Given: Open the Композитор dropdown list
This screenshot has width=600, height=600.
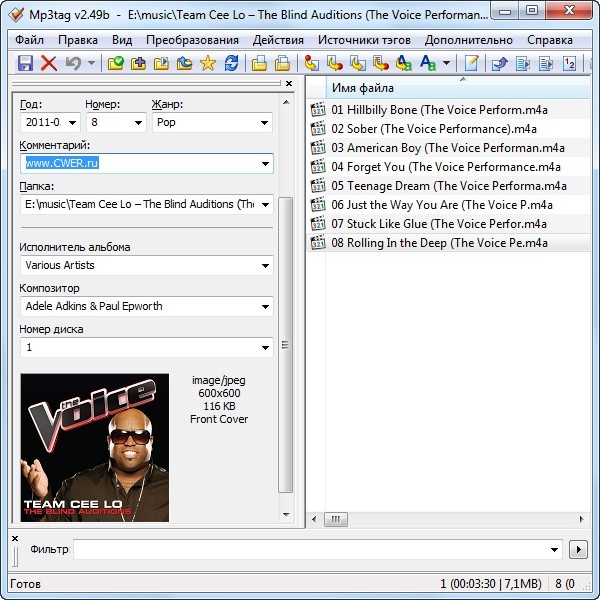Looking at the screenshot, I should click(265, 307).
